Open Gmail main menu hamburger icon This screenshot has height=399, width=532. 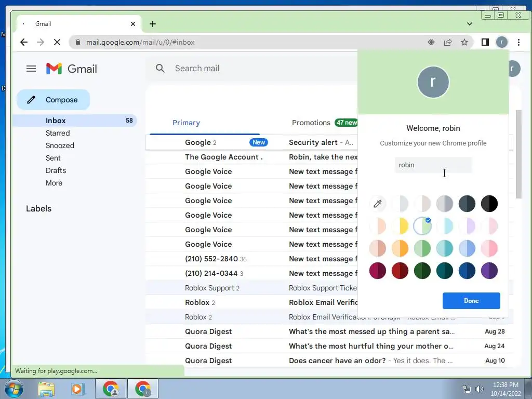click(31, 69)
